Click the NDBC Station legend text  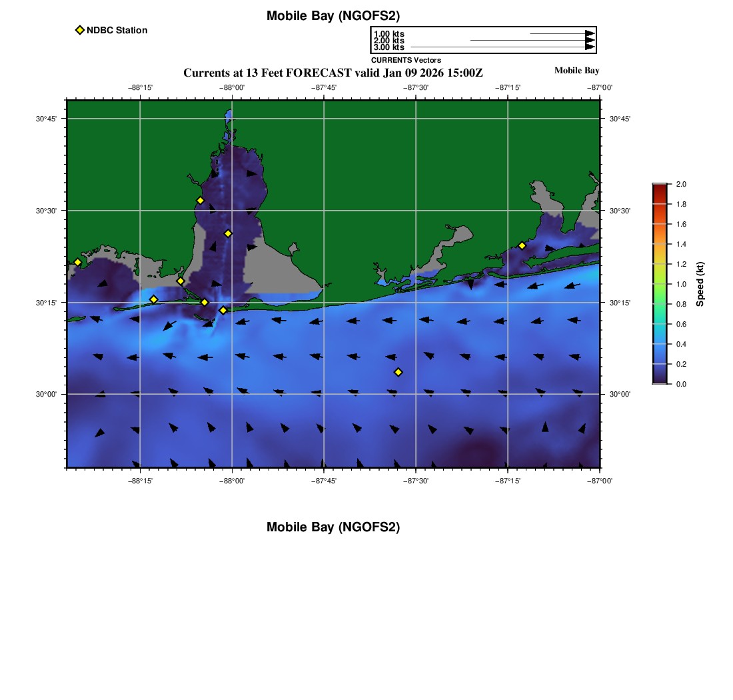tap(117, 30)
